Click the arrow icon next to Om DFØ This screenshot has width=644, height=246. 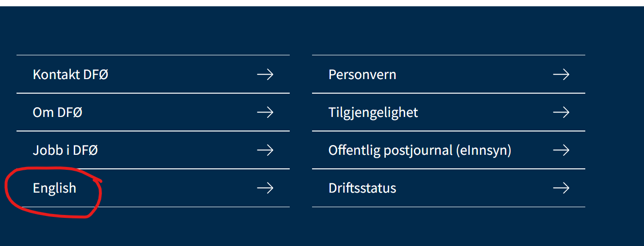point(265,112)
